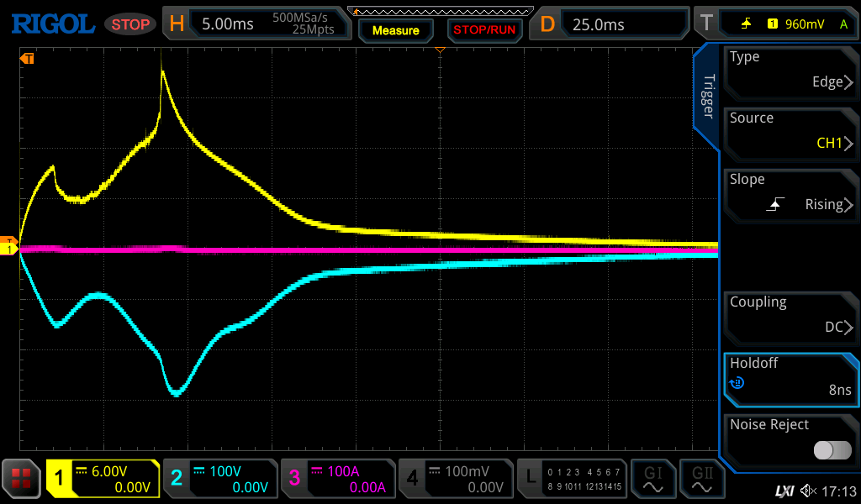
Task: Toggle the Noise Reject switch
Action: point(832,450)
